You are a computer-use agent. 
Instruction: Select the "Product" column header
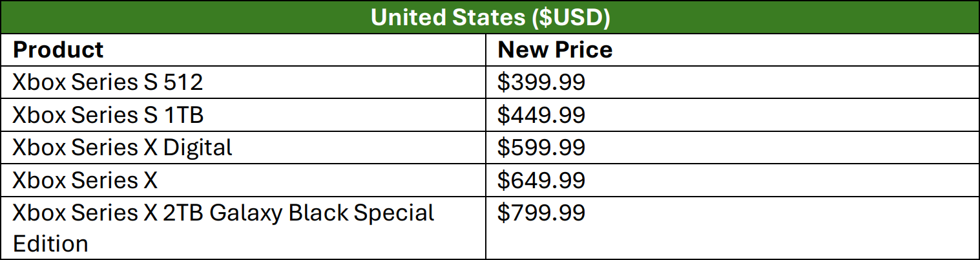pyautogui.click(x=58, y=50)
